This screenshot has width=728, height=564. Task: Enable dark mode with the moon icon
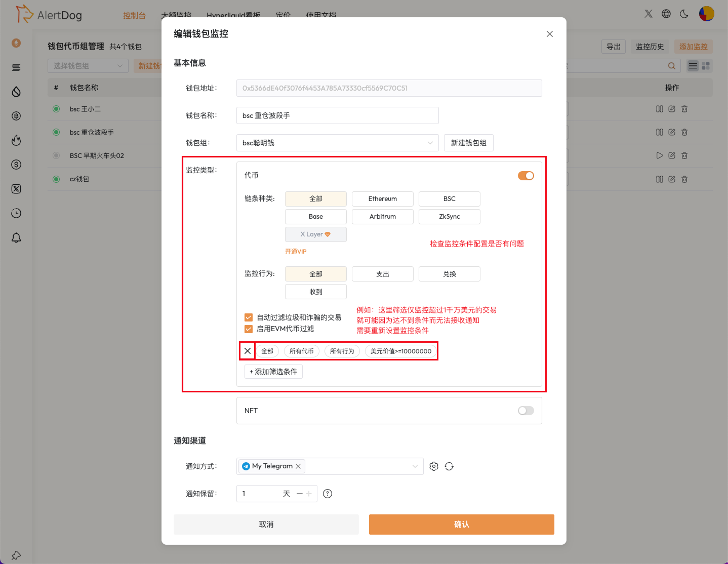point(684,14)
